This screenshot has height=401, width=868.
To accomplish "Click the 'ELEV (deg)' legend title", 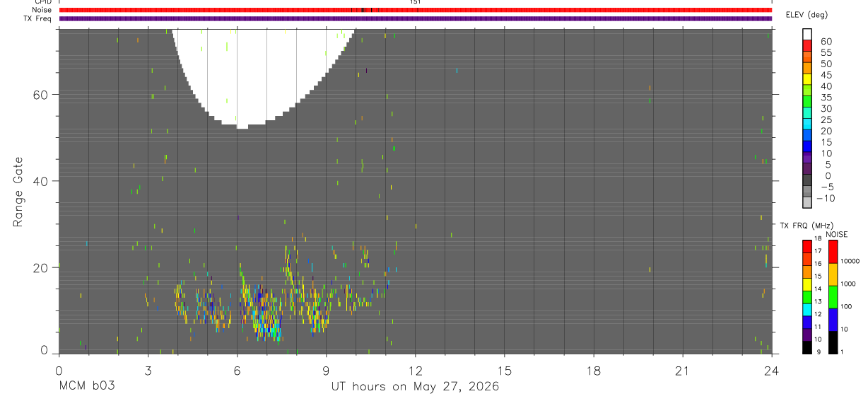I will coord(807,15).
